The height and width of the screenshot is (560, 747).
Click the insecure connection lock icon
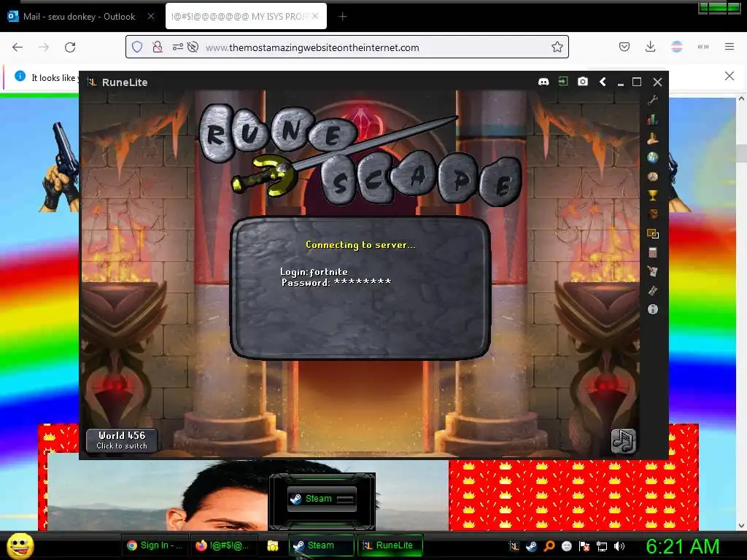(158, 47)
